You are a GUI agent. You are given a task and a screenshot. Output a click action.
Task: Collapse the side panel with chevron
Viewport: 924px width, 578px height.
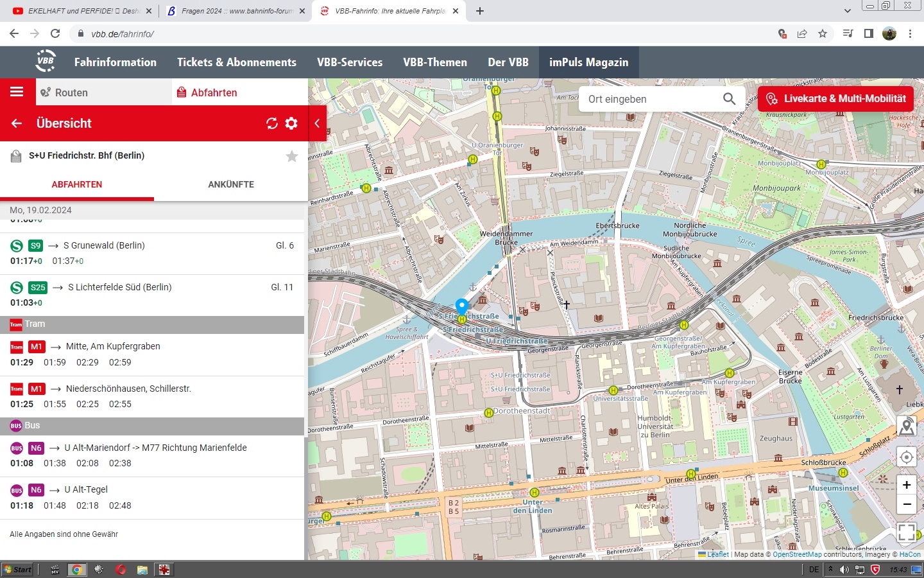317,123
